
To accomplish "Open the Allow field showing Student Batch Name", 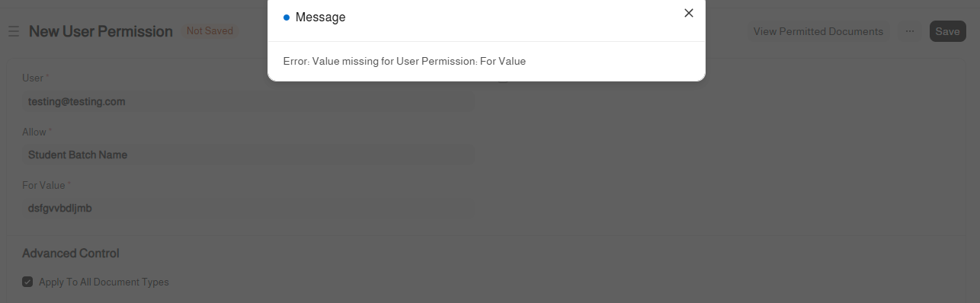I will (248, 155).
